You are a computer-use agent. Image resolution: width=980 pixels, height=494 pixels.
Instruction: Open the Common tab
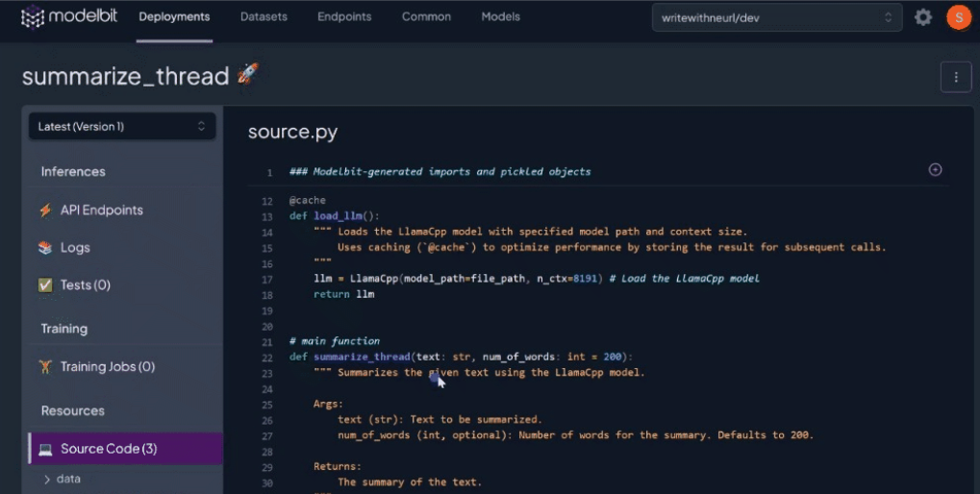click(x=426, y=17)
